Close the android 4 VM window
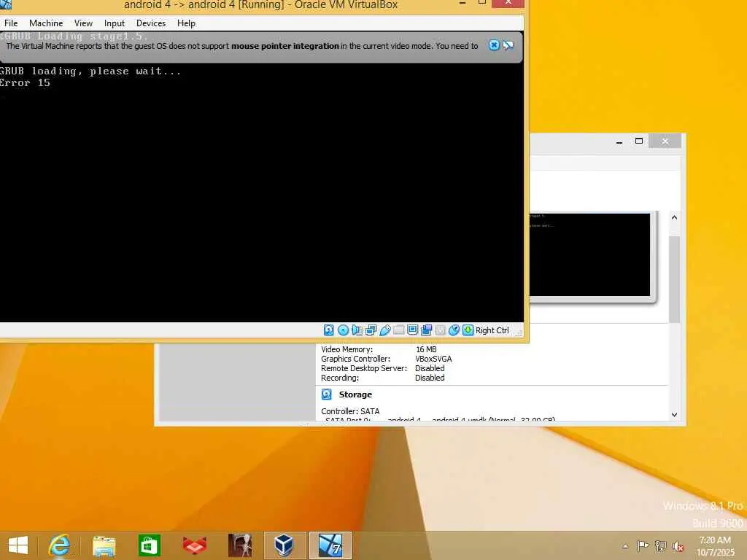 coord(508,3)
